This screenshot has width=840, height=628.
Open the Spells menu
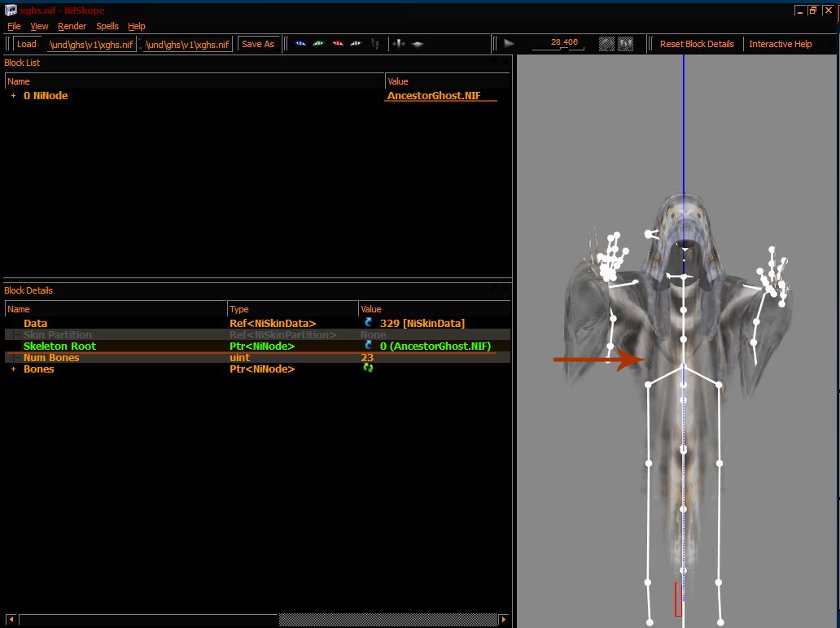tap(107, 26)
